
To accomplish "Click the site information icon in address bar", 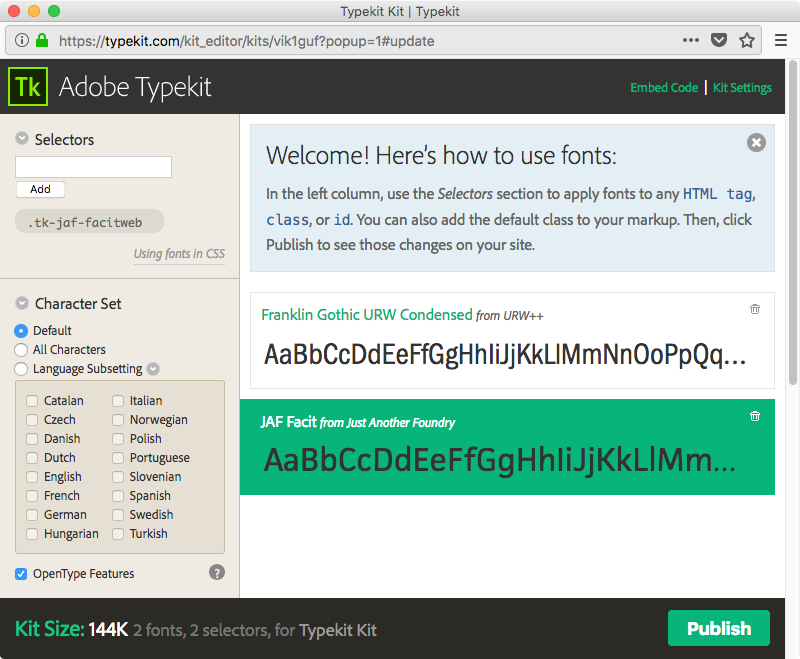I will 22,40.
